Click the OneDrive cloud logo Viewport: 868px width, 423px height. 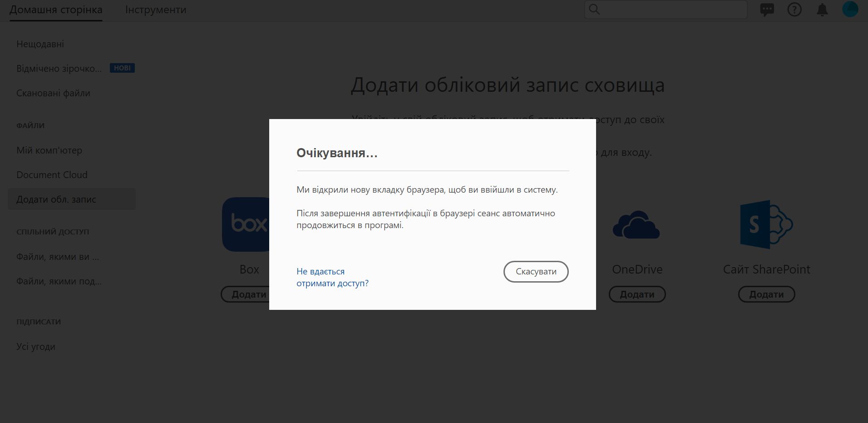click(x=636, y=224)
